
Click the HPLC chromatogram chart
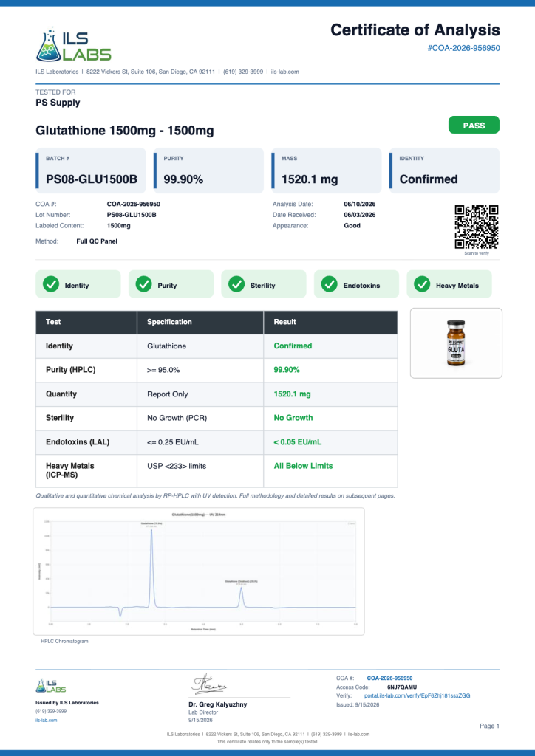click(x=199, y=571)
